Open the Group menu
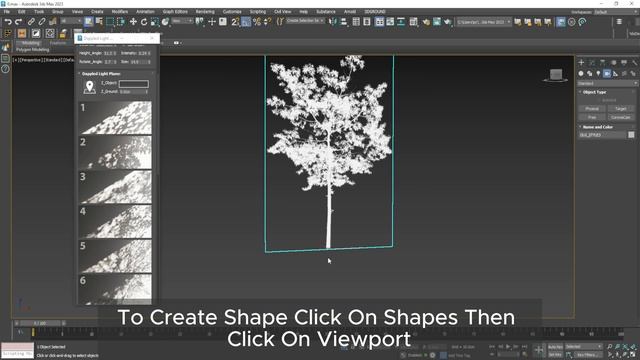640x360 pixels. pos(58,11)
